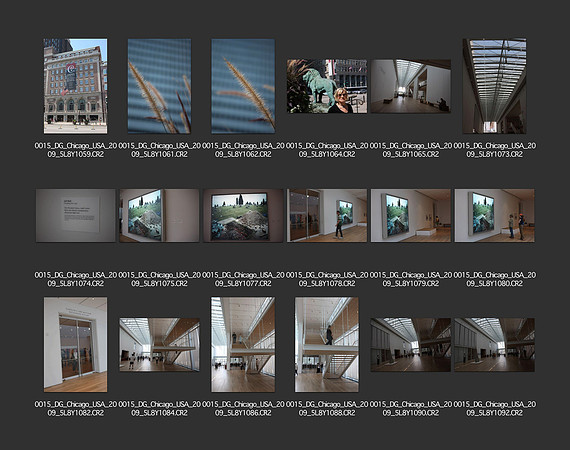Click the filename ending 5L8Y1092.CR2
The image size is (570, 450).
(494, 409)
